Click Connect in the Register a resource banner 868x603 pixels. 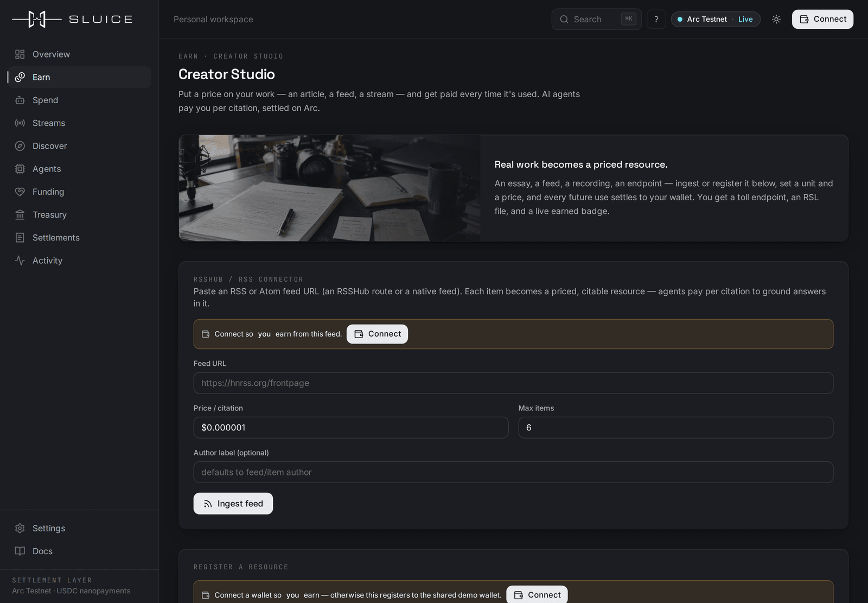pyautogui.click(x=537, y=594)
